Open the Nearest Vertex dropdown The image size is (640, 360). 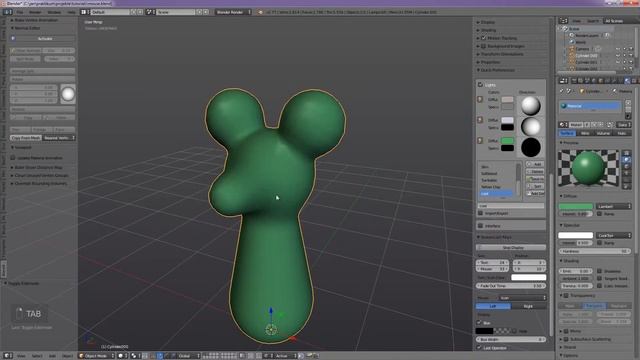59,138
